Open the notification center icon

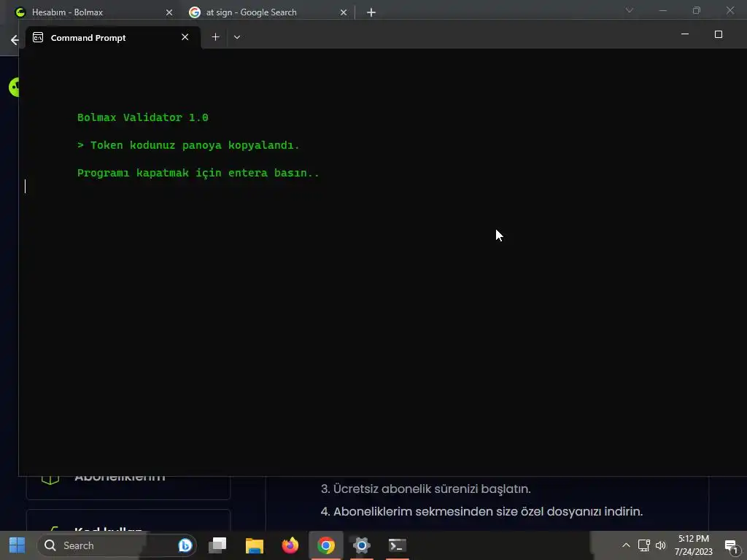731,545
